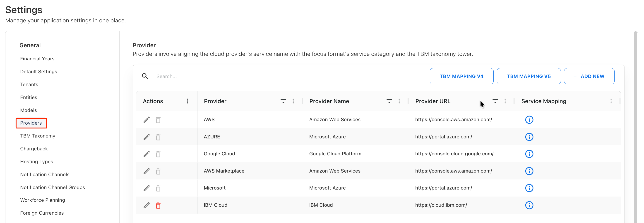Select the Google Cloud Platform name cell
The image size is (644, 223).
pos(335,154)
